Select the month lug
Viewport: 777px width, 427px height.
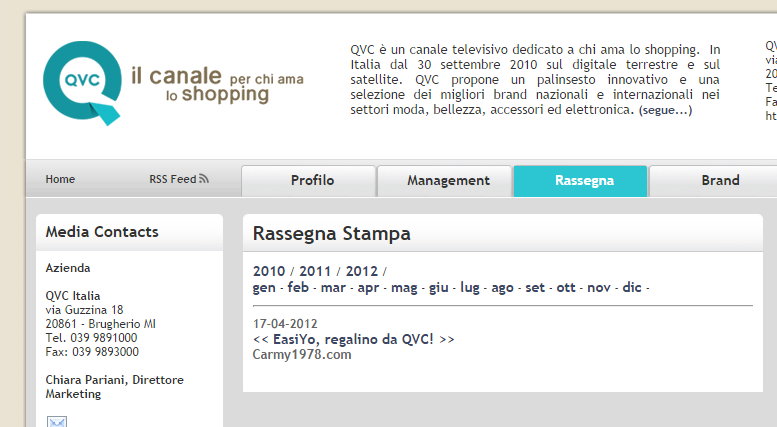470,288
